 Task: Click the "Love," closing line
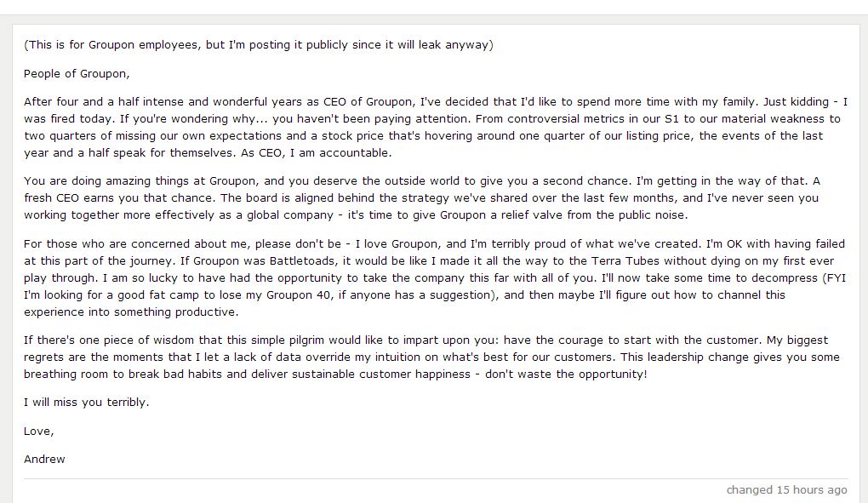click(38, 431)
